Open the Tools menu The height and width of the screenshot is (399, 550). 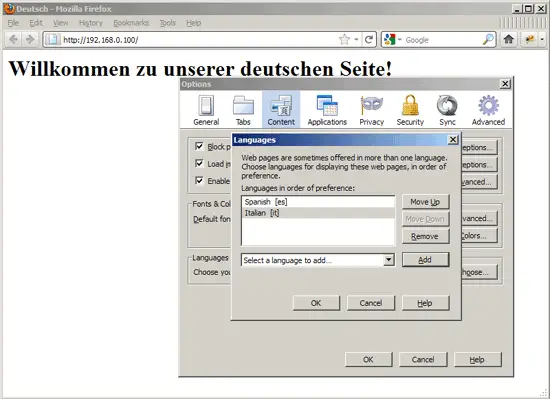coord(168,23)
